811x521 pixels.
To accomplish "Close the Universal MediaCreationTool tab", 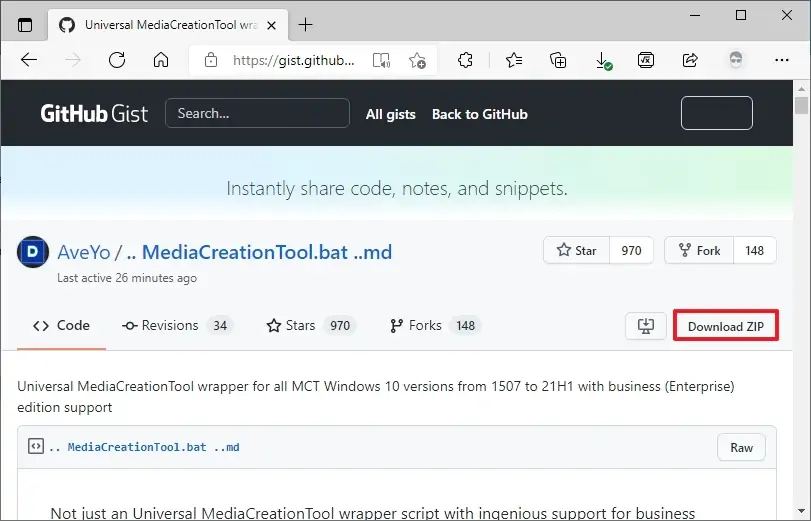I will pyautogui.click(x=271, y=25).
